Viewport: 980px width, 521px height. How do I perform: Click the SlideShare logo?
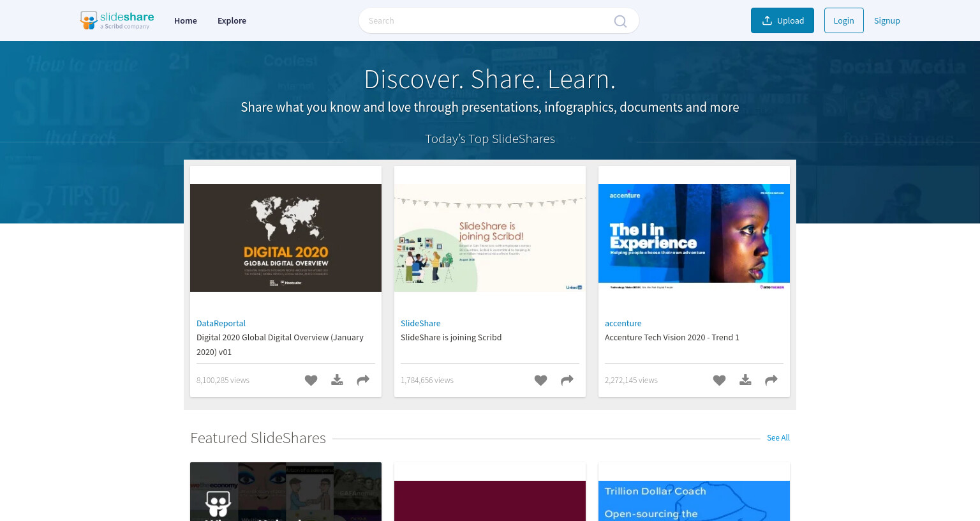tap(117, 20)
